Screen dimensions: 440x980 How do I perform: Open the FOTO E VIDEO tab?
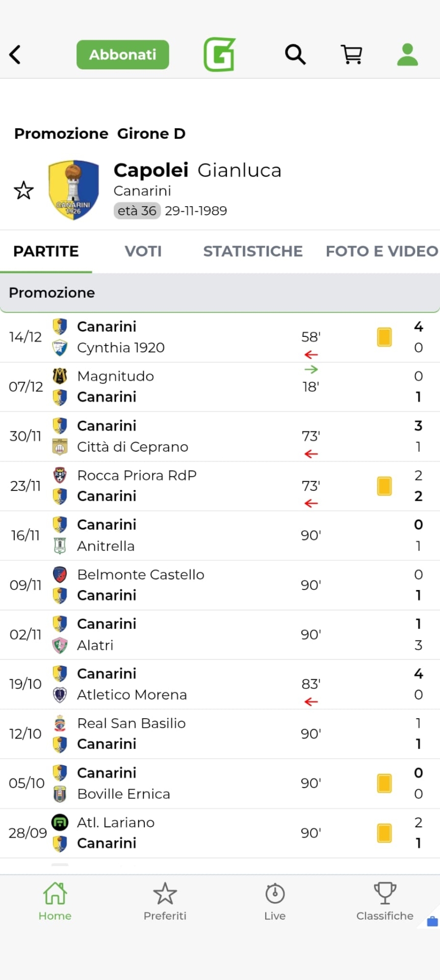click(381, 251)
